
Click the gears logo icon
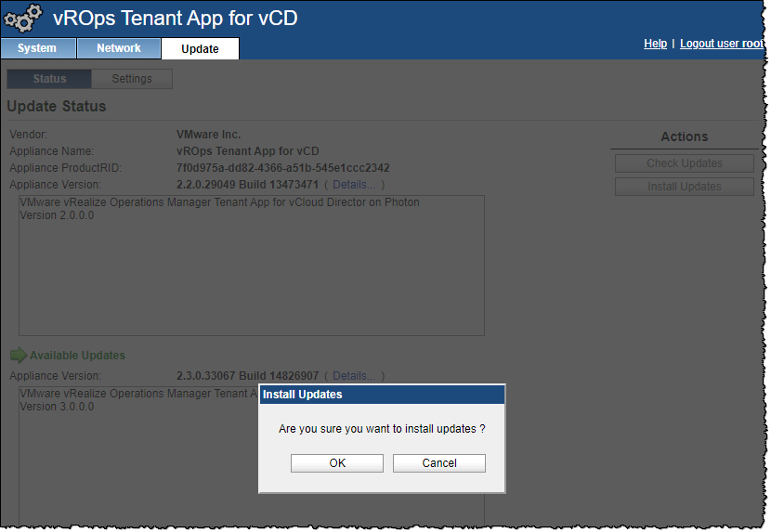23,19
